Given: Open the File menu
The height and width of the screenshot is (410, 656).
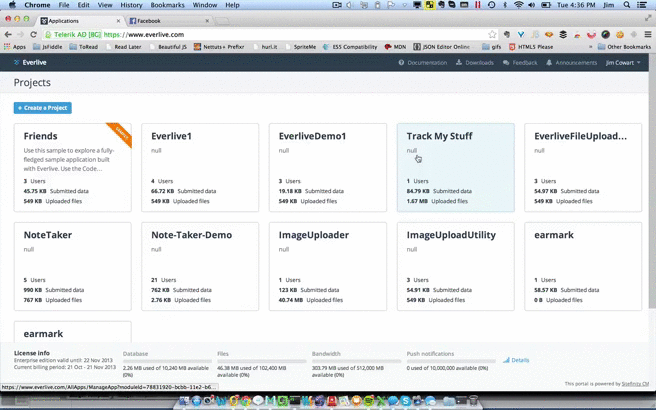Looking at the screenshot, I should pos(64,5).
